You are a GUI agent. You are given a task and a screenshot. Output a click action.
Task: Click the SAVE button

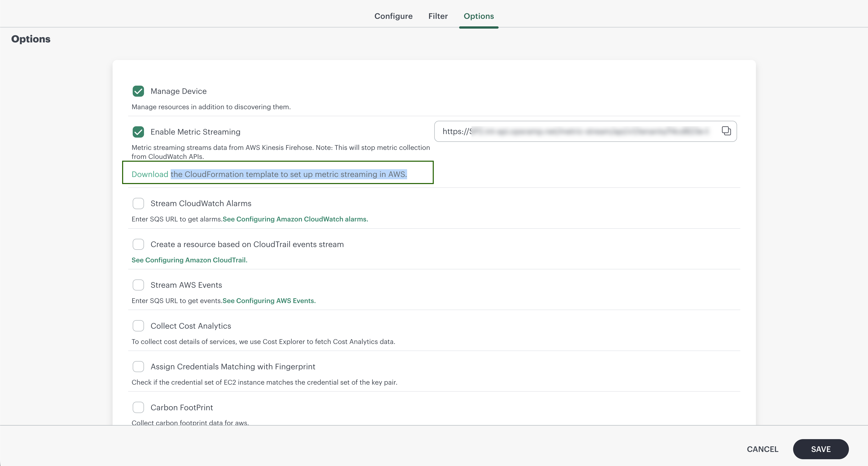821,449
